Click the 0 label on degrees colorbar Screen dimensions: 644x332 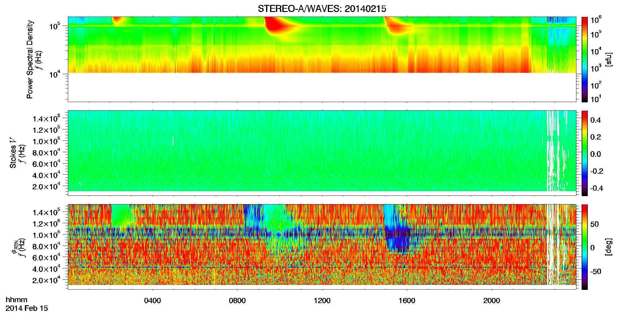[x=592, y=247]
